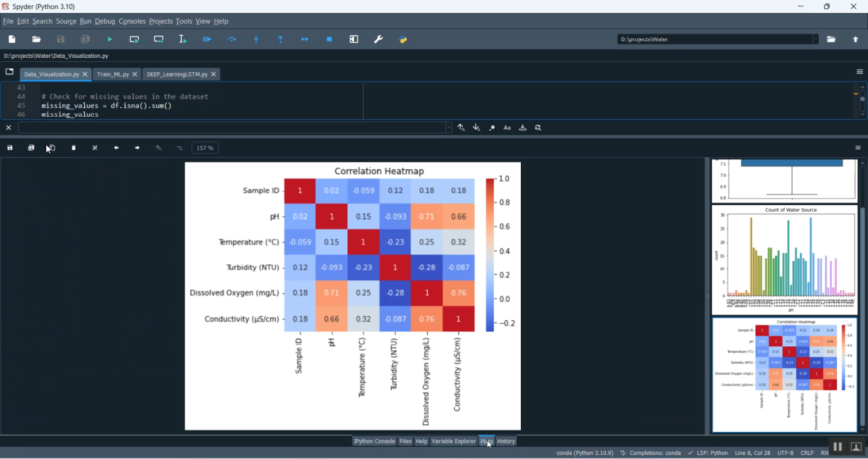Open the Plots pane options menu
This screenshot has width=868, height=459.
[x=858, y=148]
